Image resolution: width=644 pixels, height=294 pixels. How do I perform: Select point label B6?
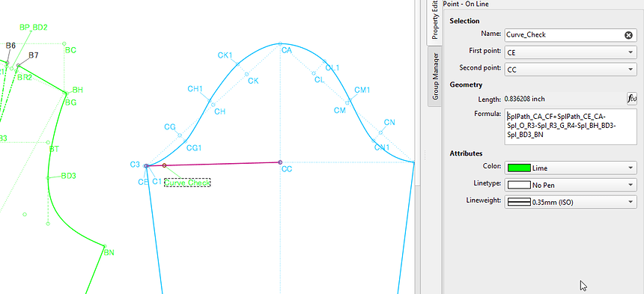tap(10, 46)
